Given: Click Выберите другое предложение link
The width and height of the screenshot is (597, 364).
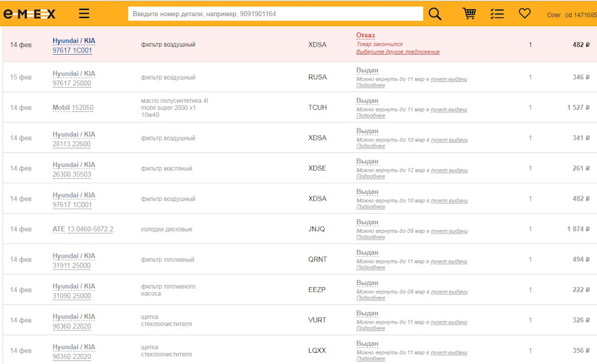Looking at the screenshot, I should (398, 52).
